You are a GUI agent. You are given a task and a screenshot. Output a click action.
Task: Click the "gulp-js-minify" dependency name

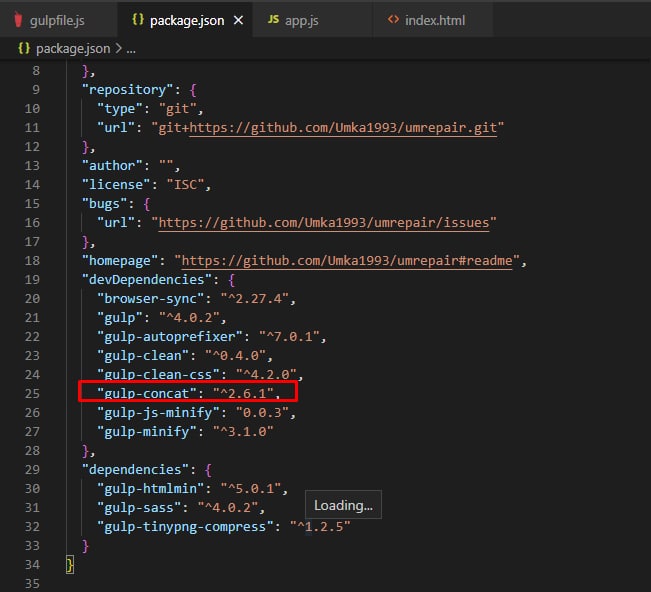(158, 412)
